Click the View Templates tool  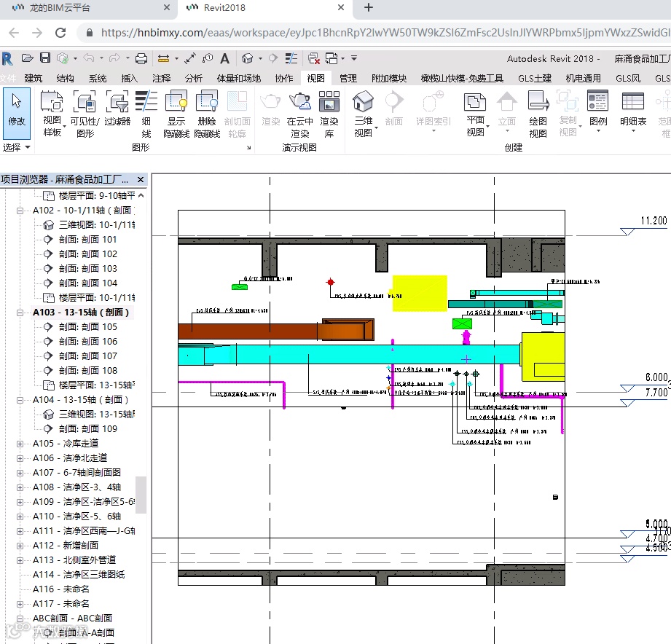point(52,114)
